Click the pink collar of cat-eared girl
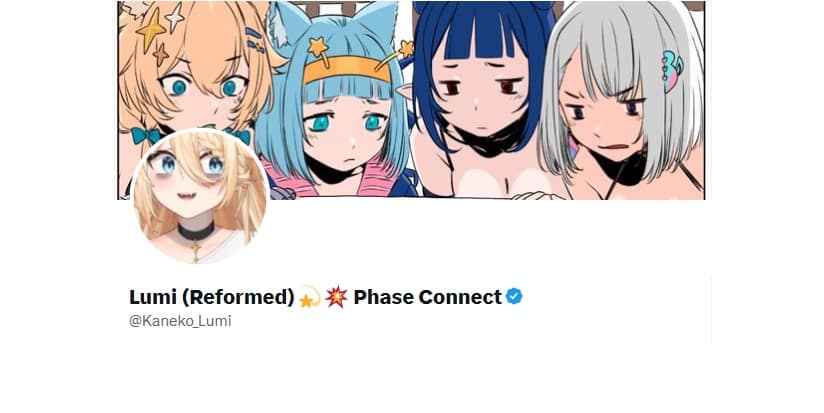 click(x=286, y=179)
